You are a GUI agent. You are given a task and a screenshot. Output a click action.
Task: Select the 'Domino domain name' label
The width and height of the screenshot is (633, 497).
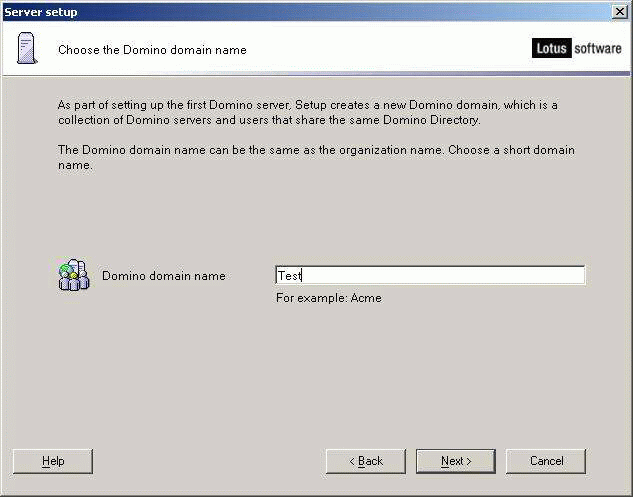[x=163, y=276]
